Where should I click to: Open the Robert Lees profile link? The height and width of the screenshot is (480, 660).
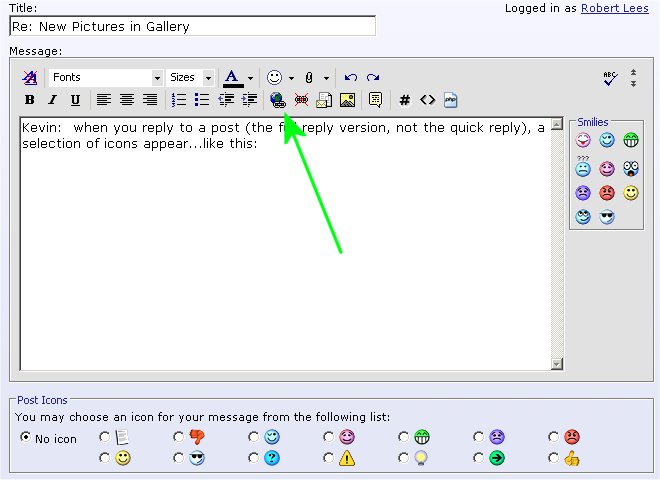[614, 7]
